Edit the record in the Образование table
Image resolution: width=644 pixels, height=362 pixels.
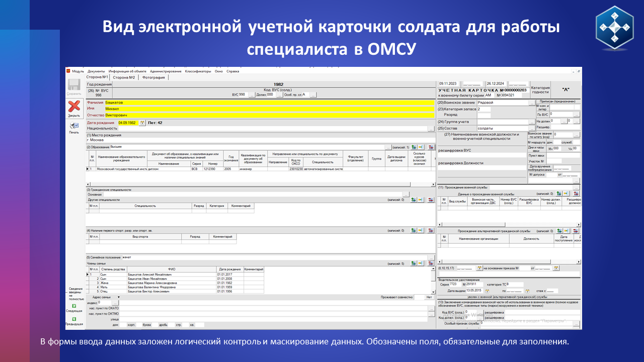tap(421, 147)
